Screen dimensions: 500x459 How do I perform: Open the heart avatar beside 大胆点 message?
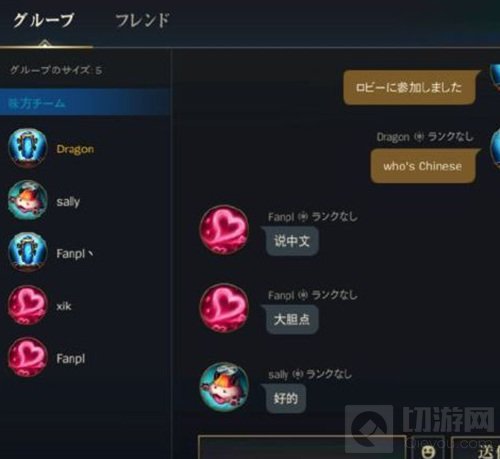coord(224,308)
